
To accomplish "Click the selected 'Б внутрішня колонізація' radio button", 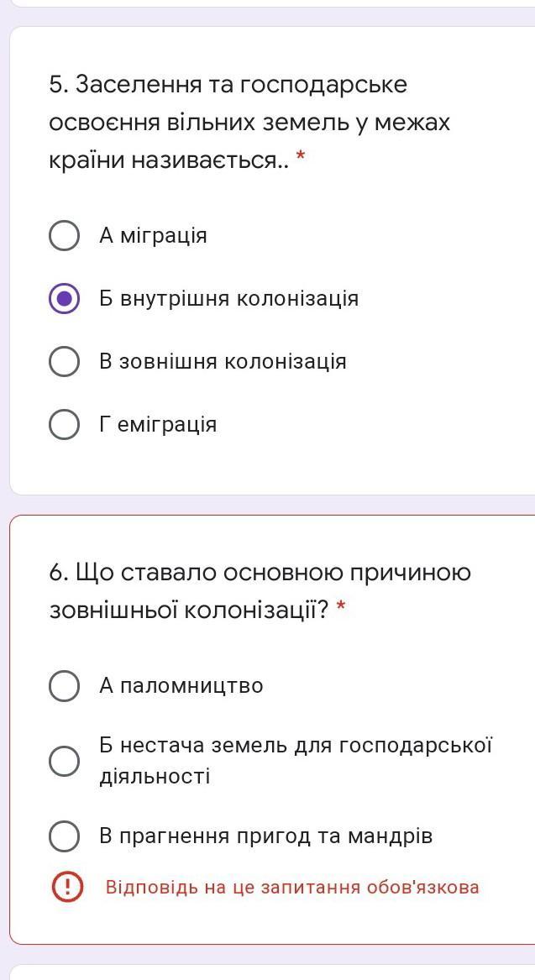I will pyautogui.click(x=65, y=299).
